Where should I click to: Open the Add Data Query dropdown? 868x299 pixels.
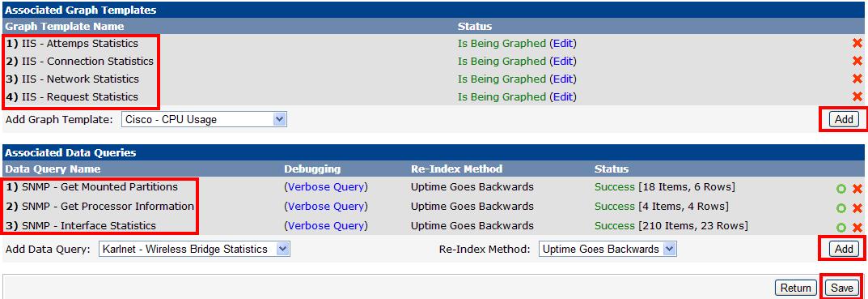tap(194, 249)
